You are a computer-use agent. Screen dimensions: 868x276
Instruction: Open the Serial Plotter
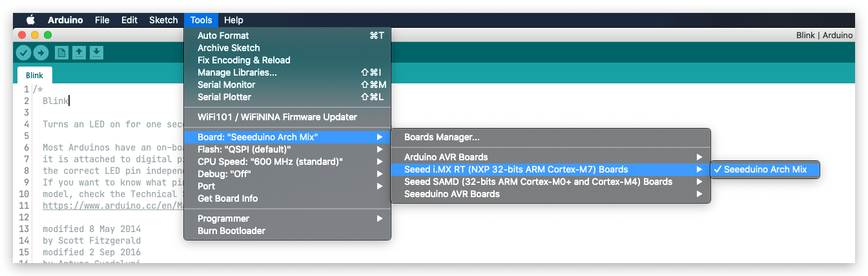coord(287,97)
